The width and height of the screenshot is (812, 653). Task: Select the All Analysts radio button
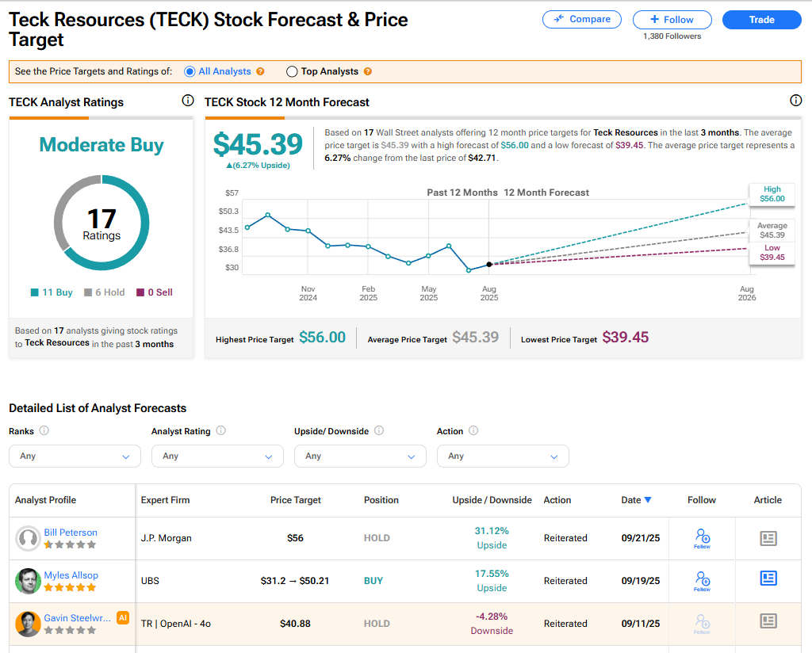pos(190,71)
